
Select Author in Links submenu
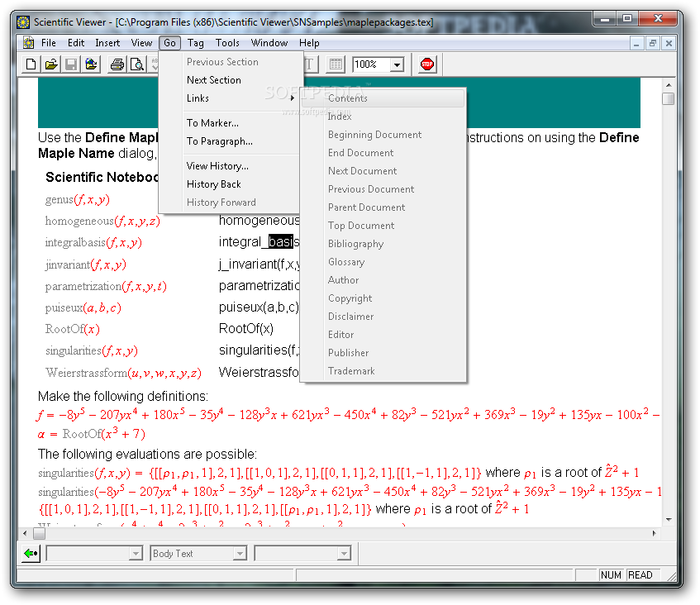click(383, 280)
